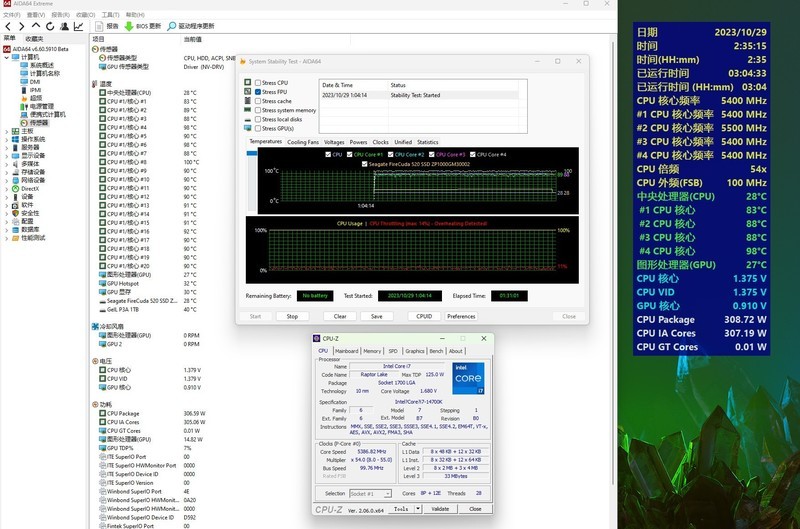Uncheck the Stress FPU checkbox
This screenshot has width=800, height=529.
[x=258, y=92]
